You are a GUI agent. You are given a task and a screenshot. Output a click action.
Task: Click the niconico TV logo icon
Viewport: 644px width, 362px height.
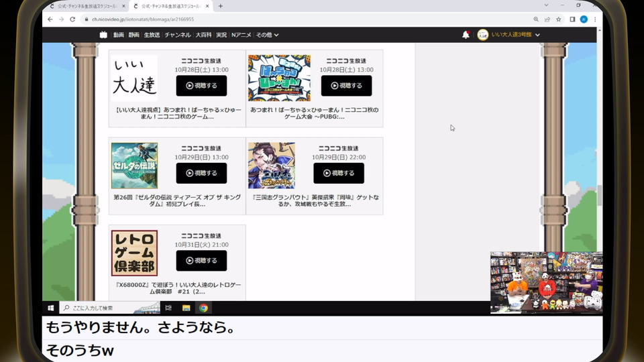[x=103, y=35]
